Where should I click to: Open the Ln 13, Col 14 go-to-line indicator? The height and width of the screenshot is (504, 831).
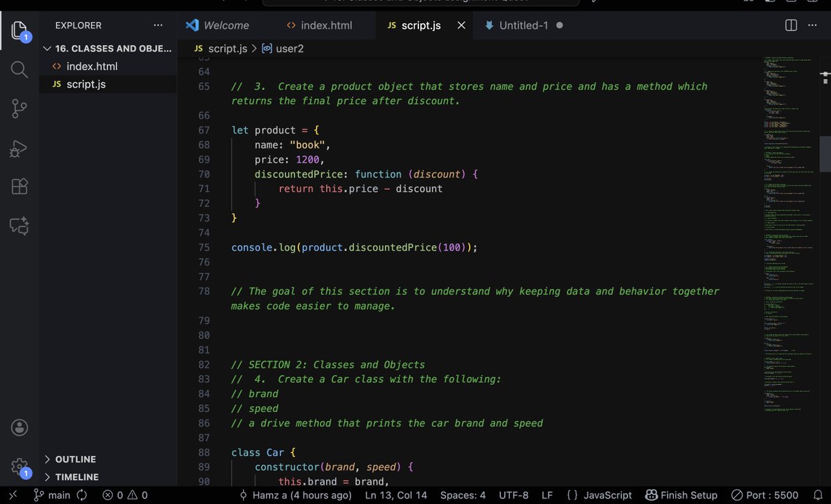click(396, 495)
